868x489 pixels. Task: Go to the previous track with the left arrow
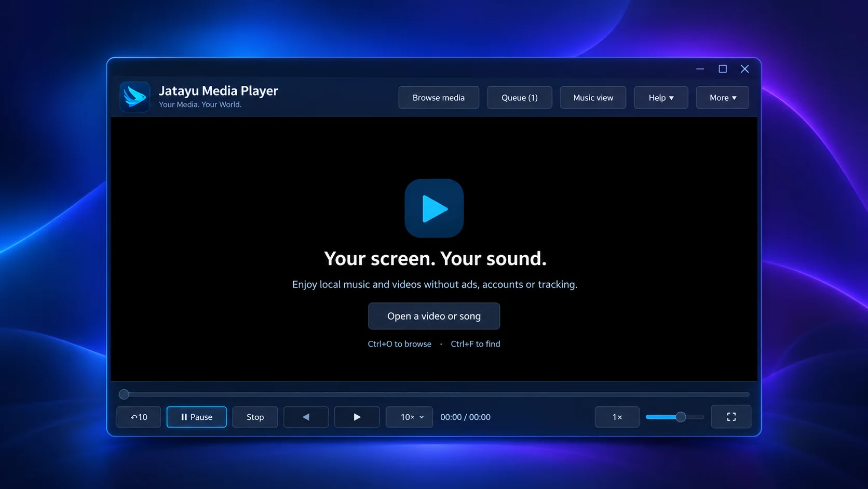pyautogui.click(x=306, y=417)
